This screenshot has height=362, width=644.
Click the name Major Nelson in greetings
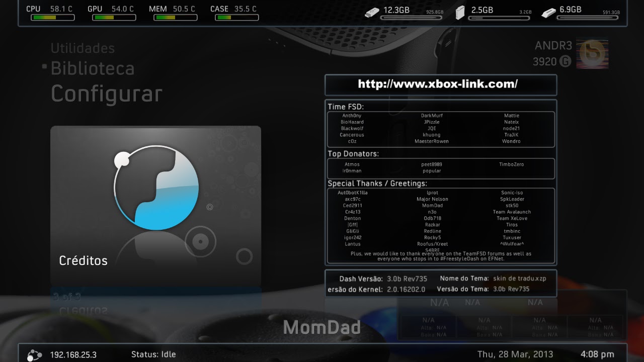[432, 199]
